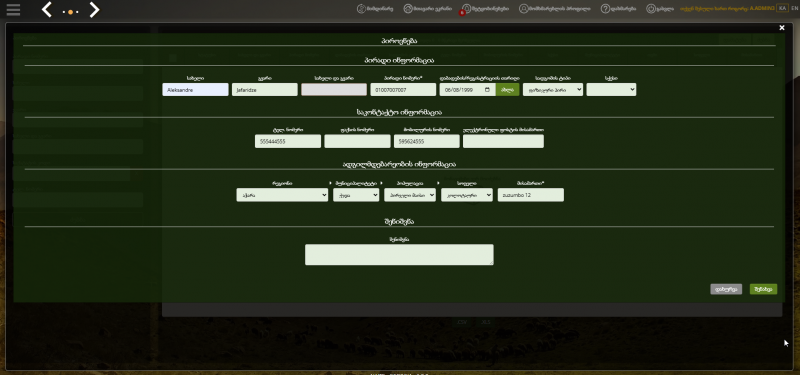Click the greyed-out full name field
800x375 pixels.
tap(334, 89)
